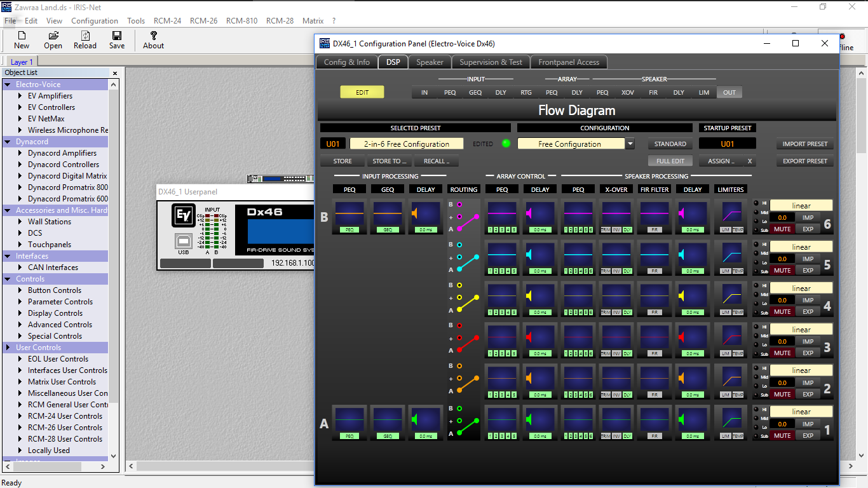Click the EXPORT PRESET button

pos(805,161)
